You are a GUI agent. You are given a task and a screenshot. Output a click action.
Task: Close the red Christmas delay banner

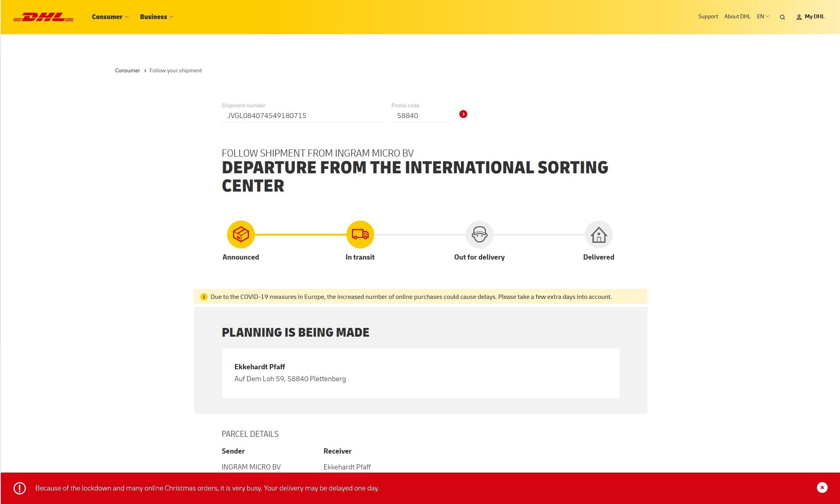[x=822, y=487]
